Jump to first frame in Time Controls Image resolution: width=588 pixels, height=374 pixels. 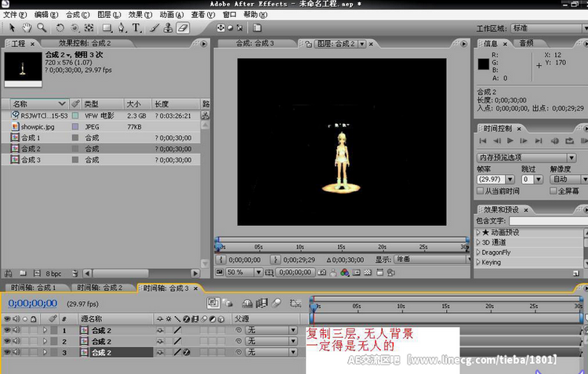(483, 141)
